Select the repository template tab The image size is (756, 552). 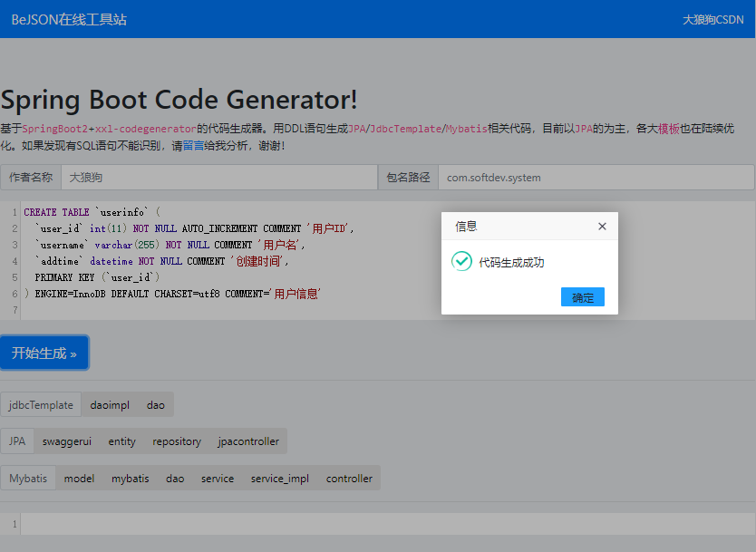[x=177, y=441]
